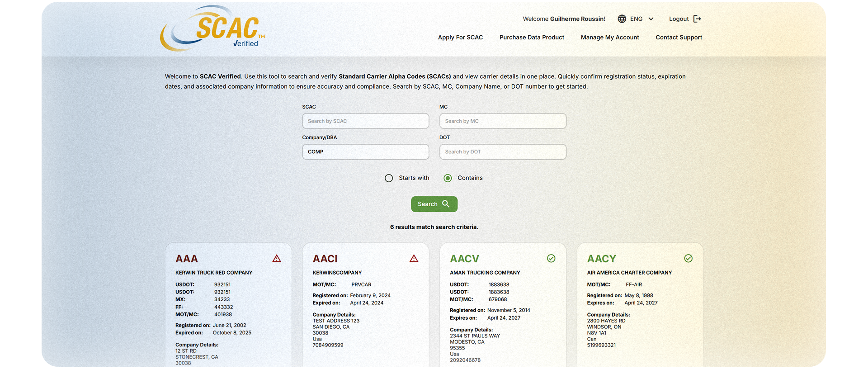Click the 6 results match search criteria text
The image size is (868, 369).
pyautogui.click(x=434, y=227)
